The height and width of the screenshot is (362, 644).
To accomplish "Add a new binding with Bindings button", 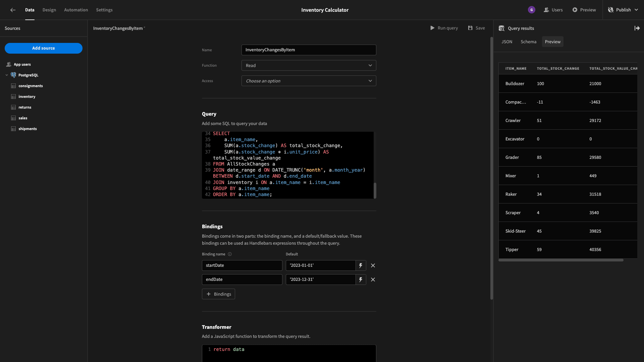I will point(218,294).
